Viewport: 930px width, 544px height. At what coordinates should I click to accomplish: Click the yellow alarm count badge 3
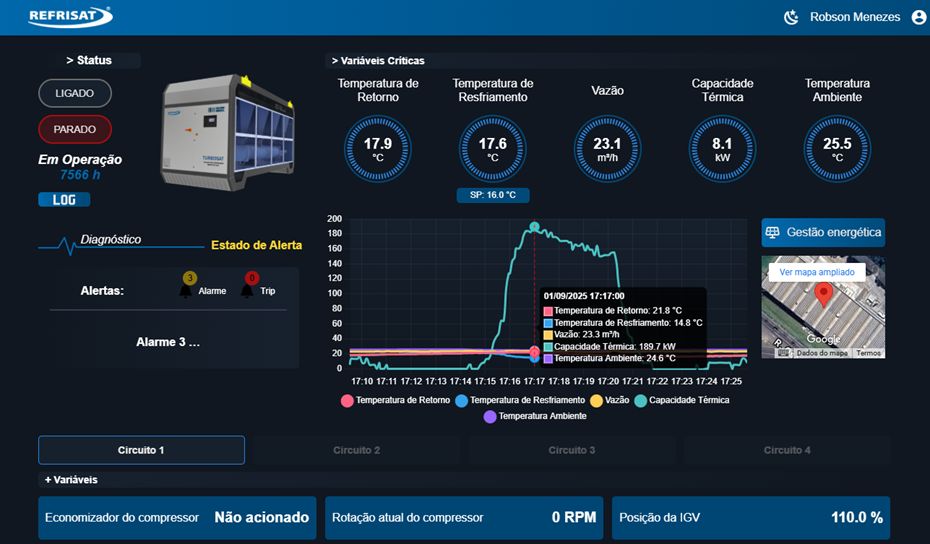190,278
